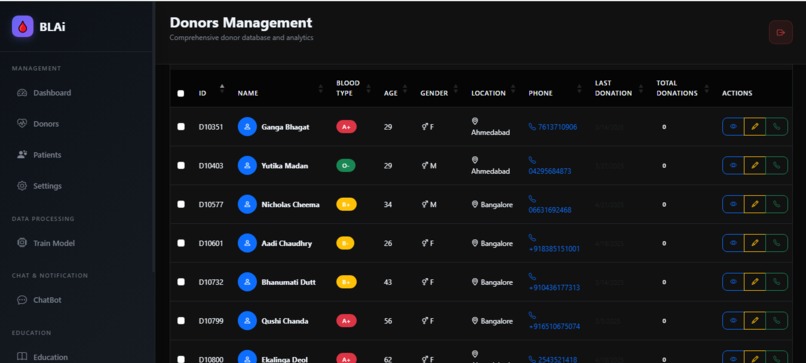Open Settings in the sidebar

[77, 186]
